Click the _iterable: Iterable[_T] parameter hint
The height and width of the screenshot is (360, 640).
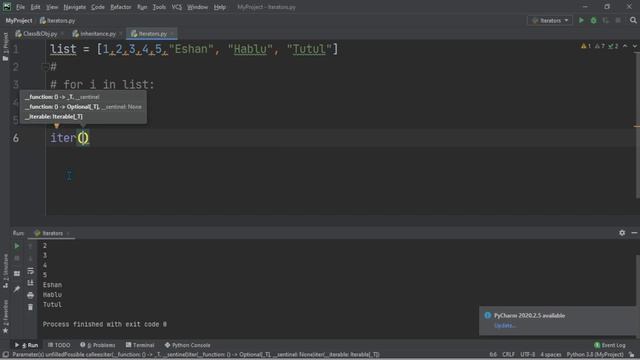click(x=53, y=117)
